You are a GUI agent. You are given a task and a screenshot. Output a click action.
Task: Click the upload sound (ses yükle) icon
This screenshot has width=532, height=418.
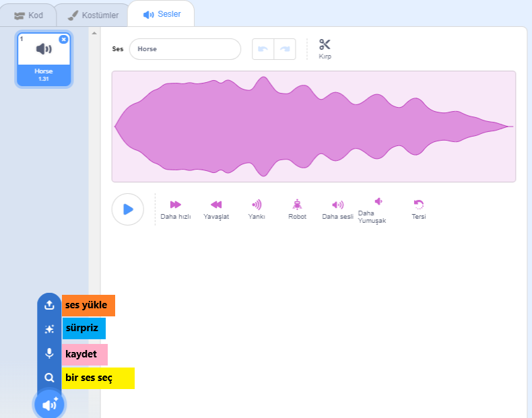point(49,305)
